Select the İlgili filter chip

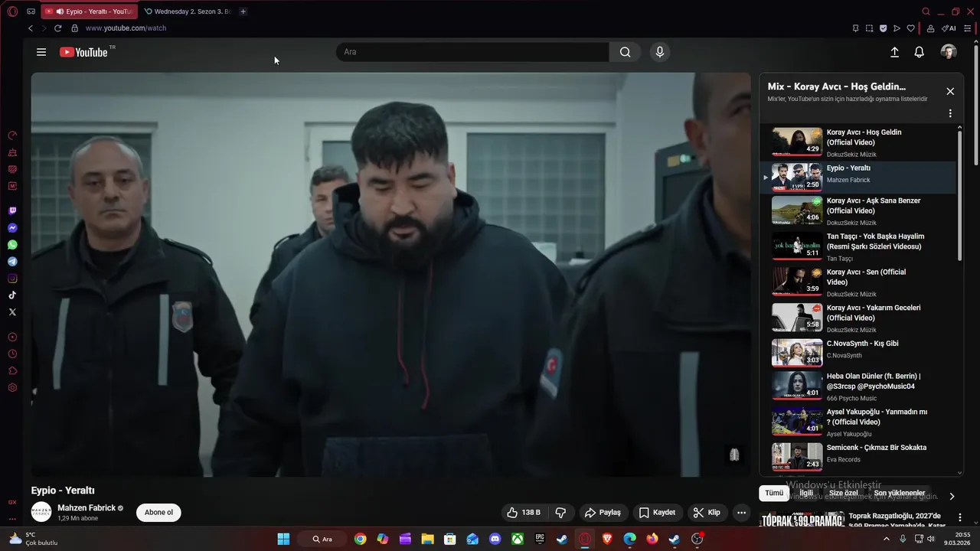pyautogui.click(x=806, y=494)
